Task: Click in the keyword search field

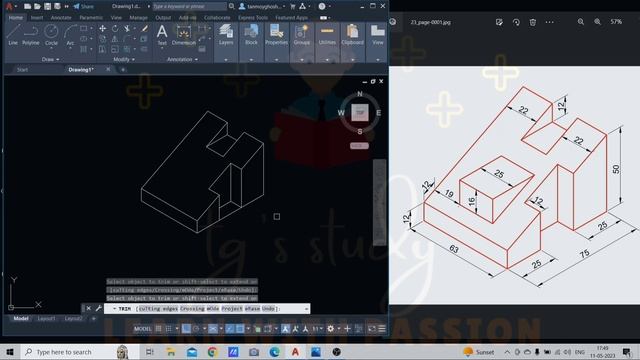Action: pos(189,6)
